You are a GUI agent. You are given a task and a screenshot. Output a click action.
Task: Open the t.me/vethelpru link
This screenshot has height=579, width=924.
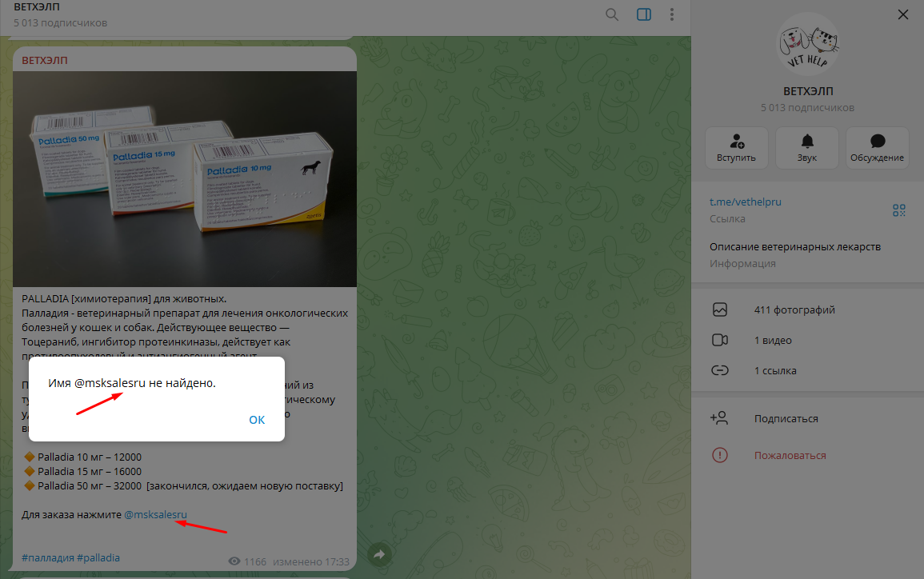pos(745,202)
